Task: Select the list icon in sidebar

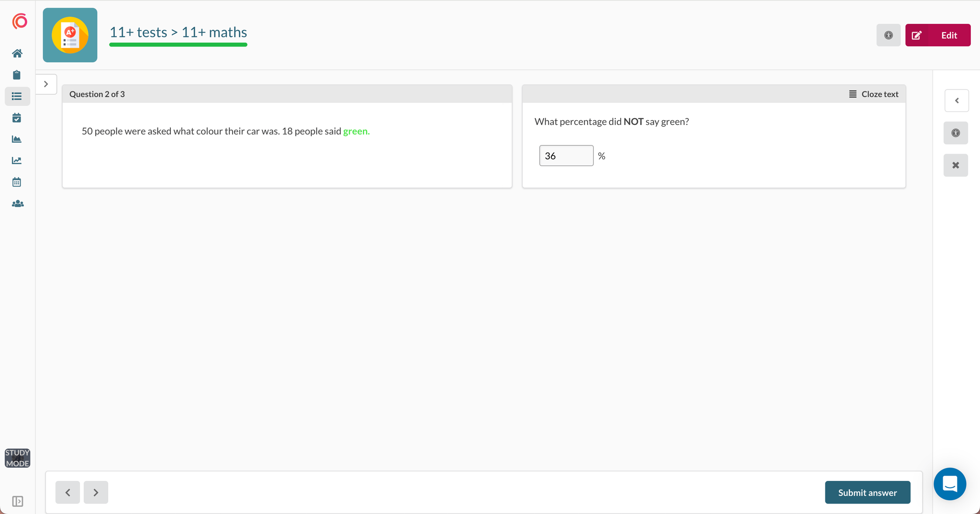Action: (x=17, y=96)
